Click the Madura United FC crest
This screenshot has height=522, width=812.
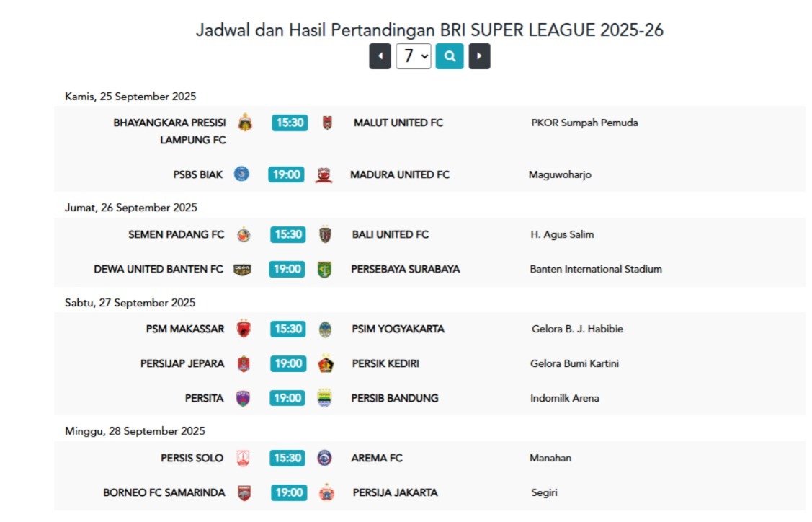[x=324, y=174]
